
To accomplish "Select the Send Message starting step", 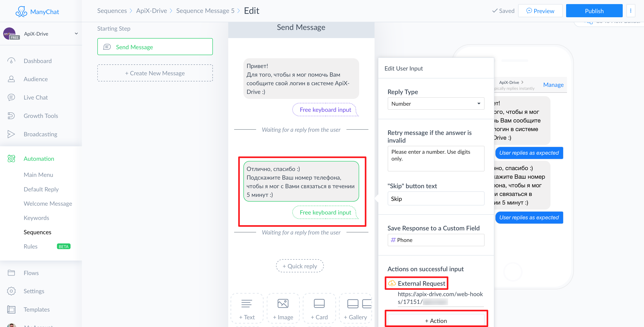I will [x=155, y=47].
